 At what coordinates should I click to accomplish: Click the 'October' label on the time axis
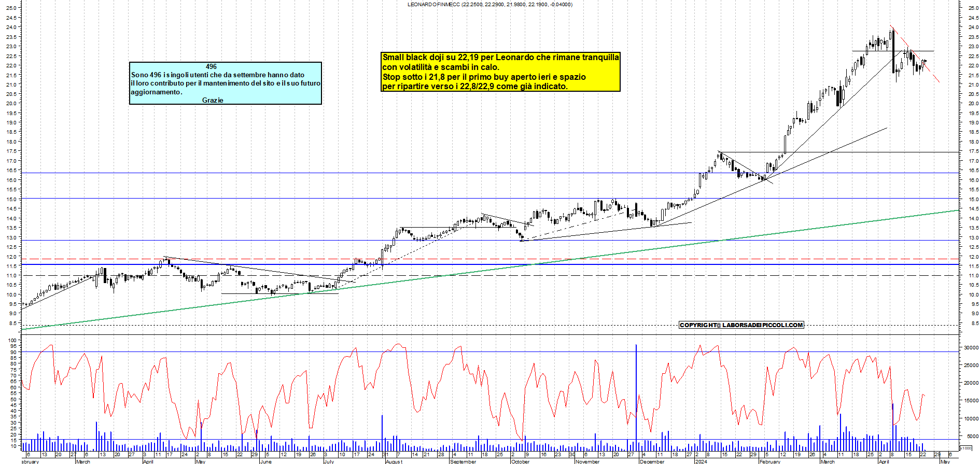tap(521, 461)
